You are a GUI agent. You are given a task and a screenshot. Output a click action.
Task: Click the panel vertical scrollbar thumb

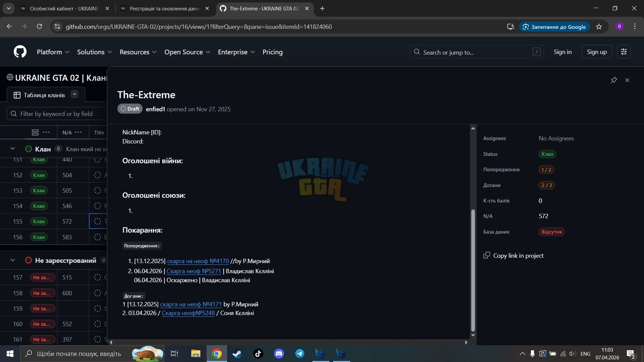(x=473, y=270)
